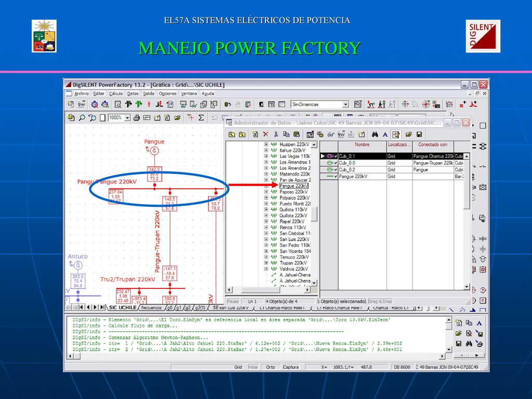
Task: Click the new object icon in Administrador de Datos
Action: [x=255, y=135]
